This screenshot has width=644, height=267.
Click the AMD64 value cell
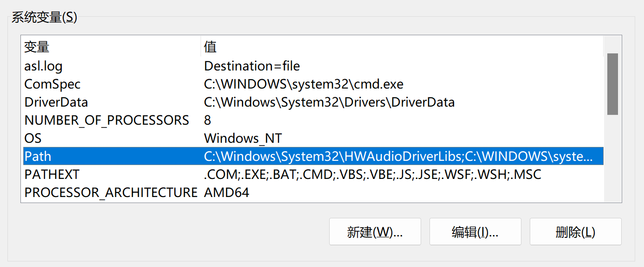pos(226,192)
